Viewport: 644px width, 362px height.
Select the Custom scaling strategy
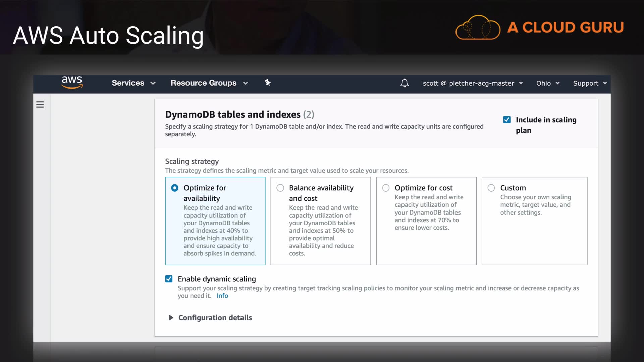point(491,188)
